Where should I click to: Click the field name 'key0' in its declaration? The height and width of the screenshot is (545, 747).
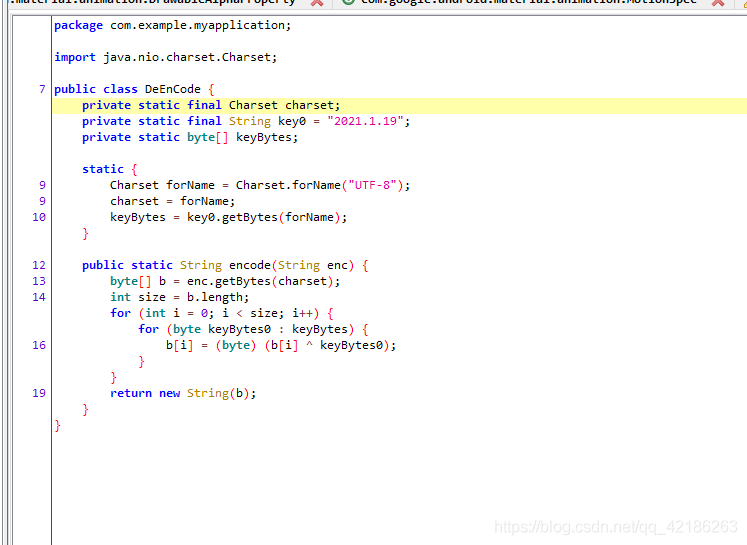click(292, 121)
